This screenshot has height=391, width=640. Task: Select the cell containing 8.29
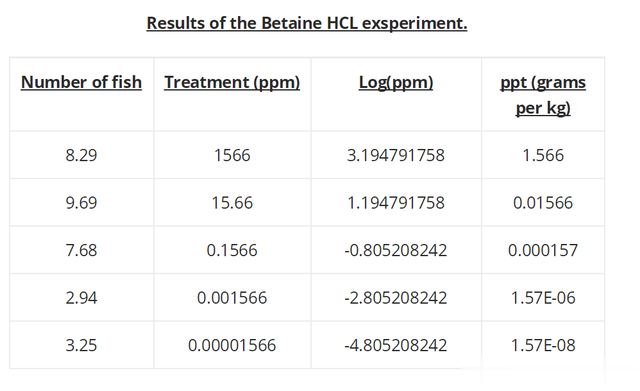tap(81, 155)
